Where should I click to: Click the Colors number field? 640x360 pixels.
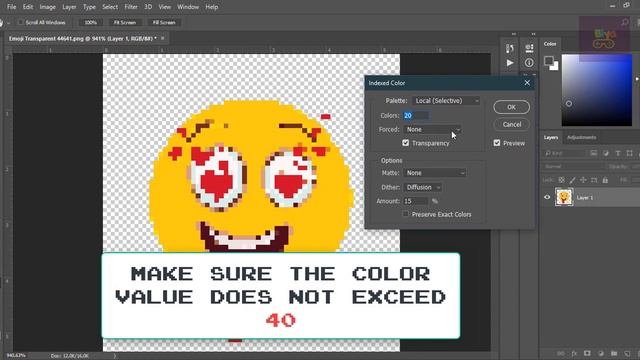tap(416, 116)
